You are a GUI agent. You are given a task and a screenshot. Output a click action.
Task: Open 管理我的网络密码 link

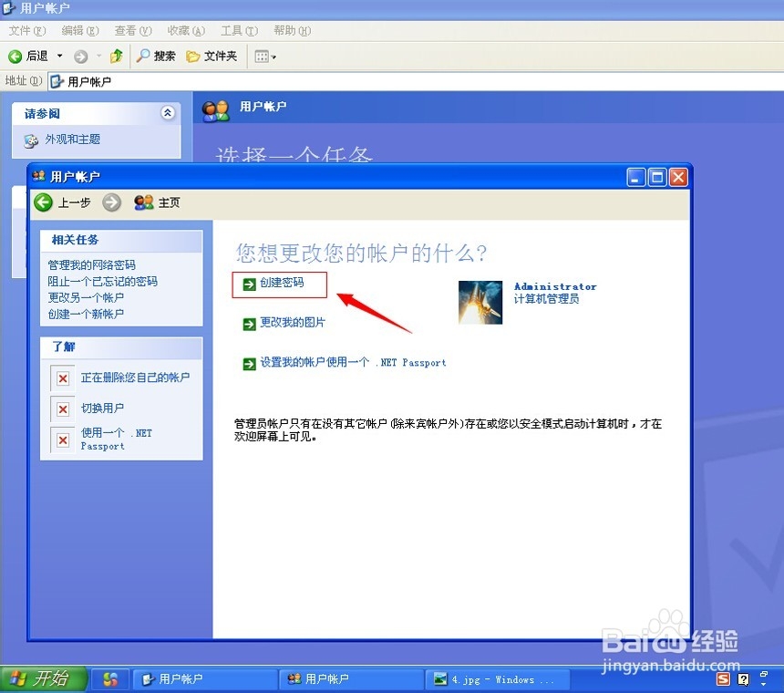(x=91, y=264)
